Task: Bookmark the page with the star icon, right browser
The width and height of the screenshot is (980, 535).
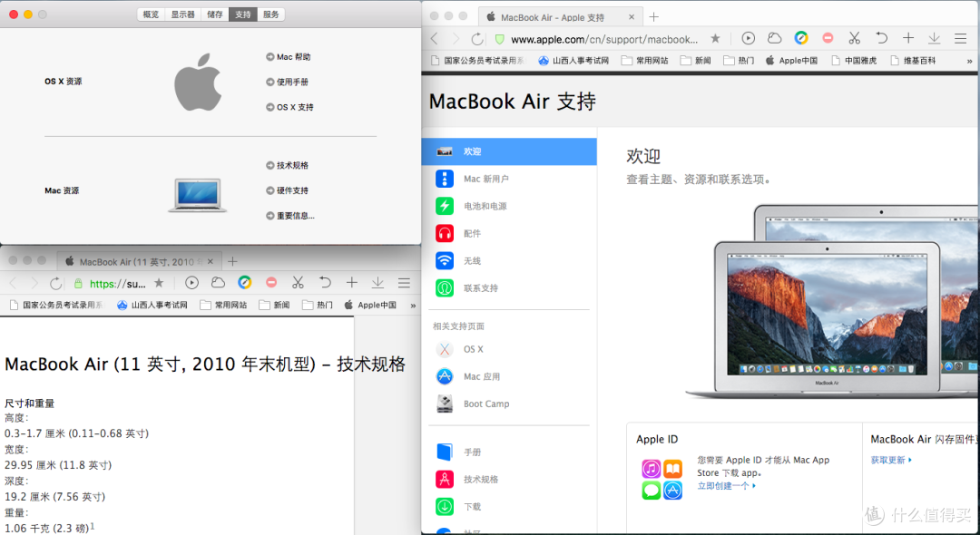Action: tap(716, 39)
